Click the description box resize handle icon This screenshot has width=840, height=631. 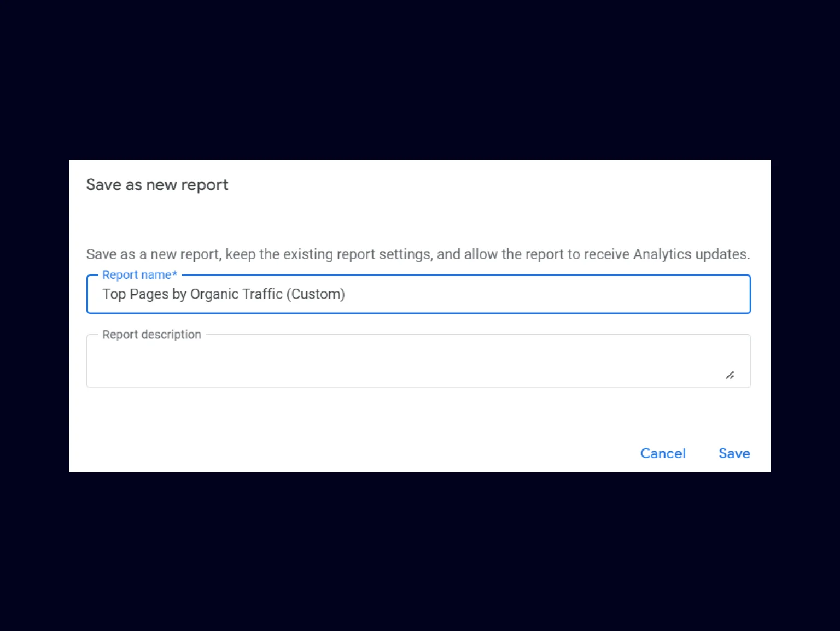pos(730,375)
